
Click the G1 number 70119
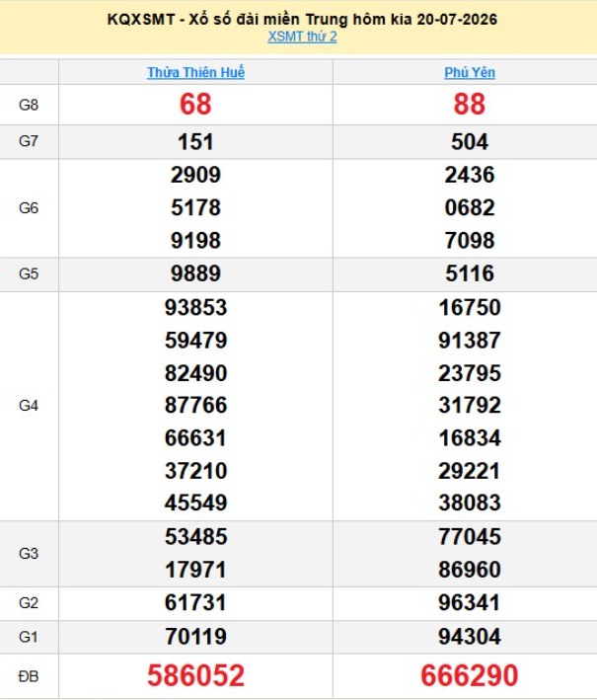tap(196, 636)
